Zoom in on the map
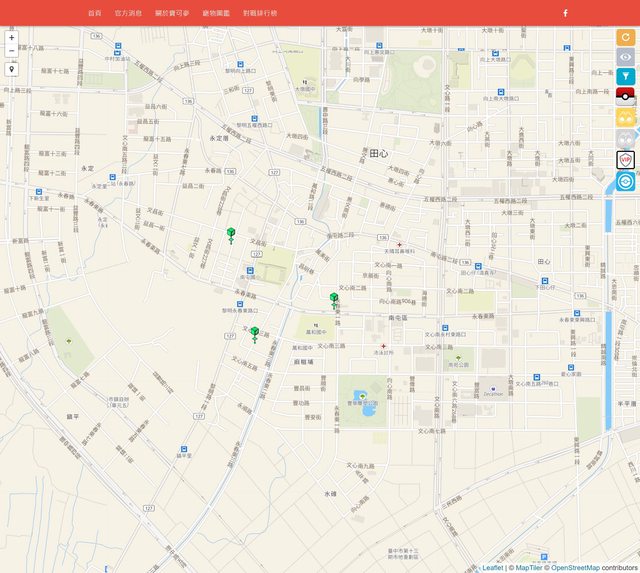Screen dimensions: 640x573 (11, 38)
